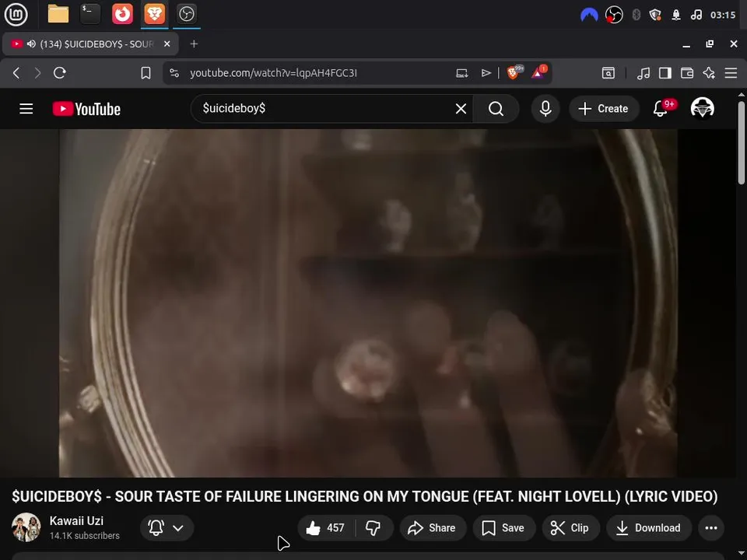Open the Leo AI sparkle icon

[709, 73]
